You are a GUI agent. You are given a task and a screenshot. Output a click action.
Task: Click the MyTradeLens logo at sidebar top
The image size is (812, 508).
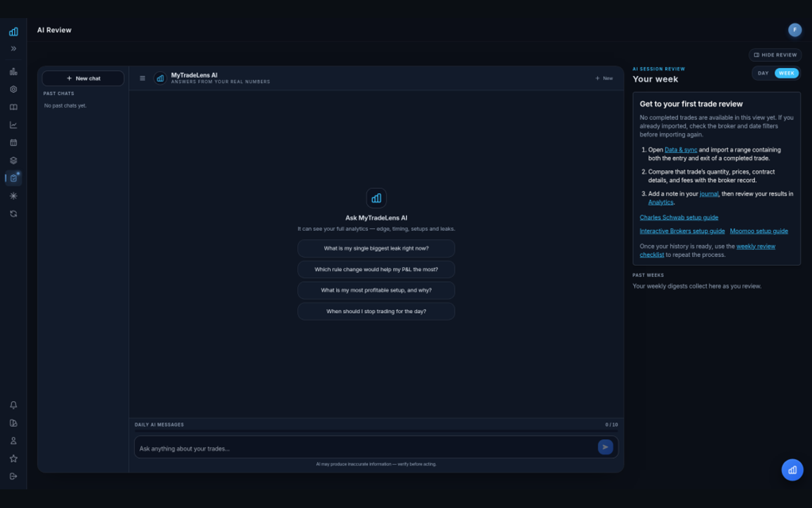[x=14, y=32]
